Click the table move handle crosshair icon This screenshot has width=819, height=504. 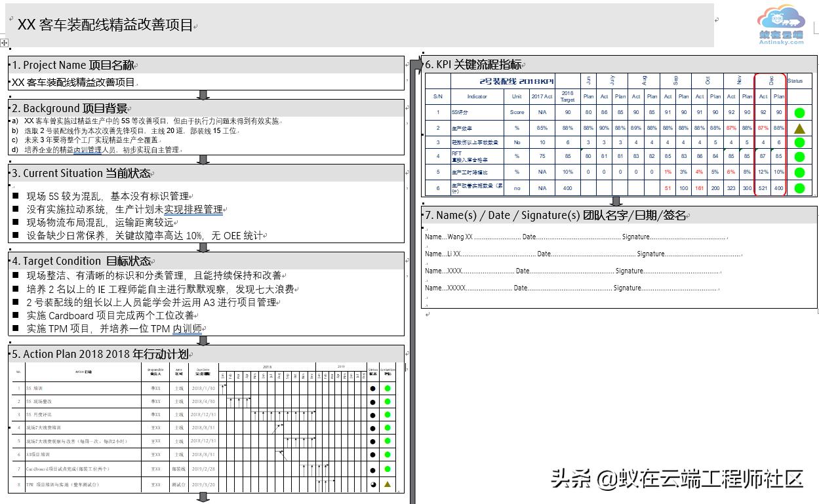(x=5, y=42)
